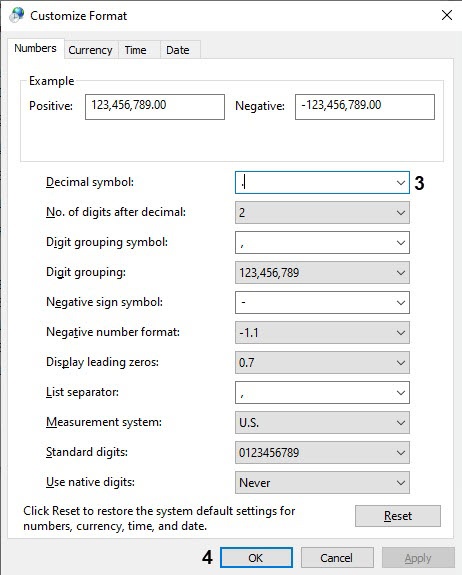Select the Date tab
This screenshot has height=575, width=462.
178,50
